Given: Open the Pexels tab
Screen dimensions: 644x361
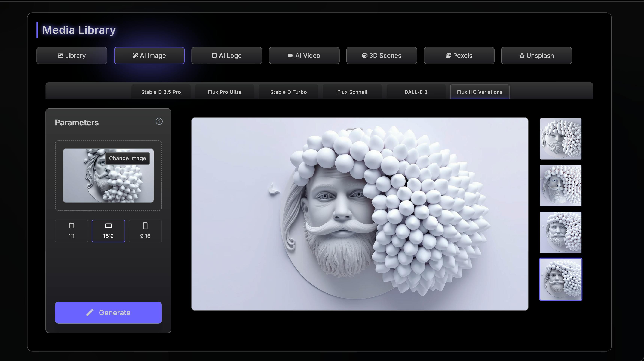Looking at the screenshot, I should click(459, 56).
